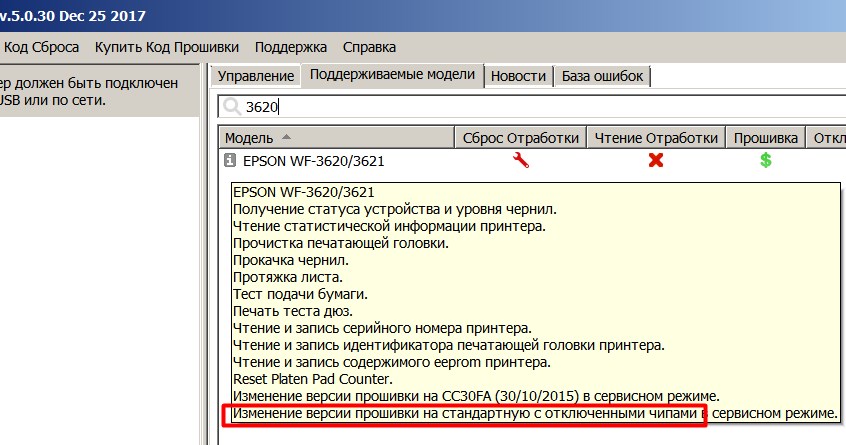Open the База ошибок tab
Viewport: 846px width, 445px height.
click(x=602, y=76)
